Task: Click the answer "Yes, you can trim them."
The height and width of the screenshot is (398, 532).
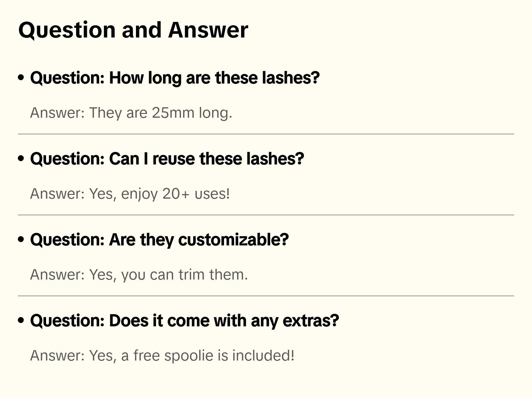Action: pos(139,274)
